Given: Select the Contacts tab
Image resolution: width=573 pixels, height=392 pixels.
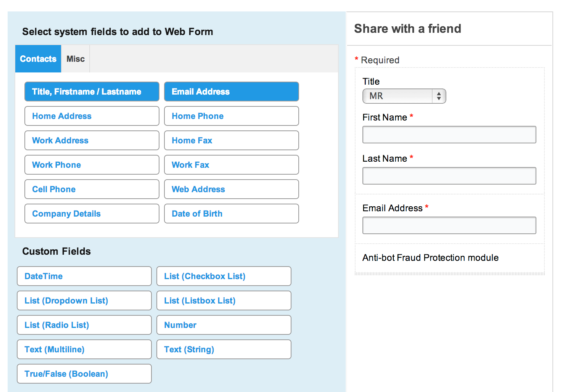Looking at the screenshot, I should [38, 59].
